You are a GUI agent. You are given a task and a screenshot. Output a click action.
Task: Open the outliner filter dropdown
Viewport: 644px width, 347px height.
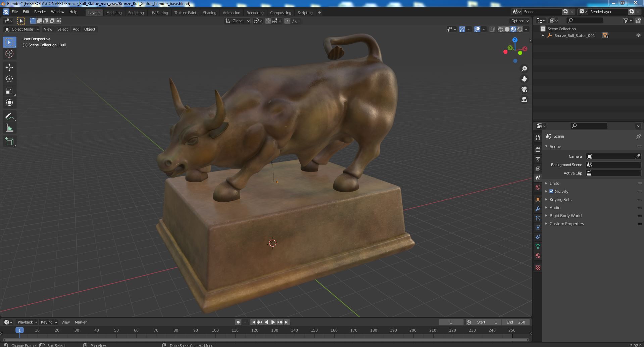click(628, 20)
